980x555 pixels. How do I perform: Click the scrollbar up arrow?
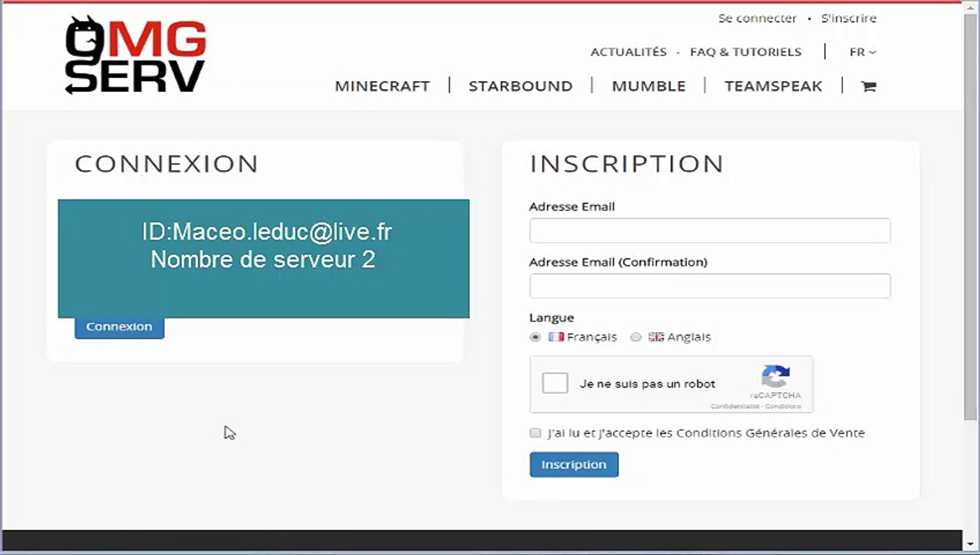coord(972,6)
